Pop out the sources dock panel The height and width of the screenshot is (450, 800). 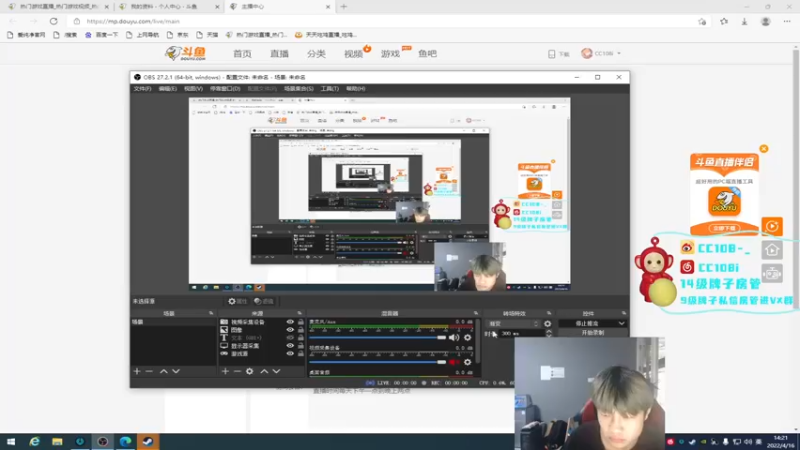click(299, 313)
